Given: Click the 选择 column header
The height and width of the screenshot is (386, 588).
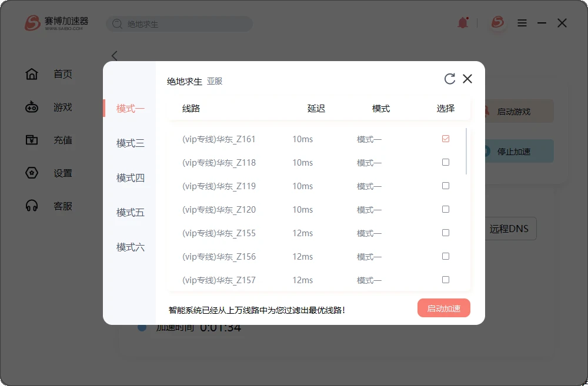Looking at the screenshot, I should pos(446,108).
